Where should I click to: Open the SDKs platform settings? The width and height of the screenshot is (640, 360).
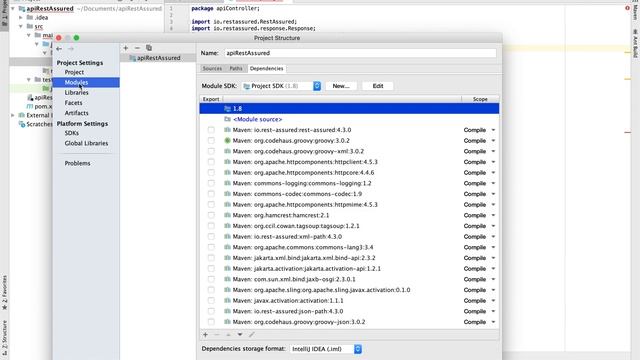pos(71,133)
